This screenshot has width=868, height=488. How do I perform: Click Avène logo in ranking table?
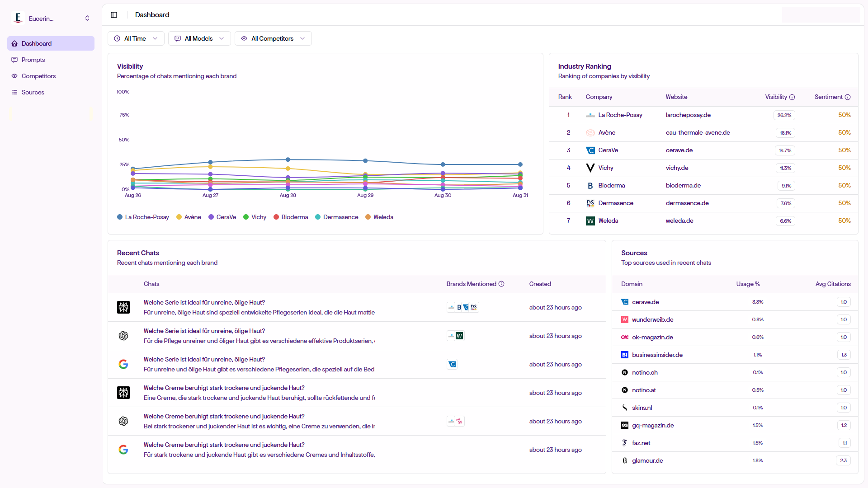coord(590,133)
